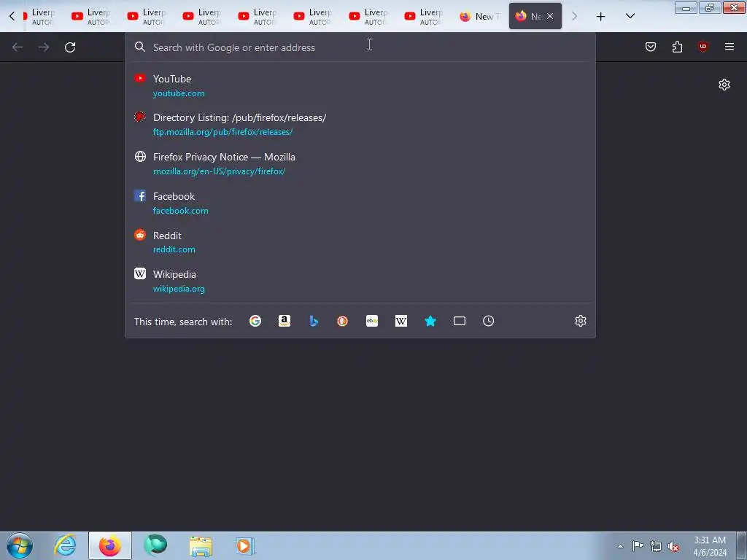
Task: Search this time with Bing
Action: pyautogui.click(x=314, y=321)
